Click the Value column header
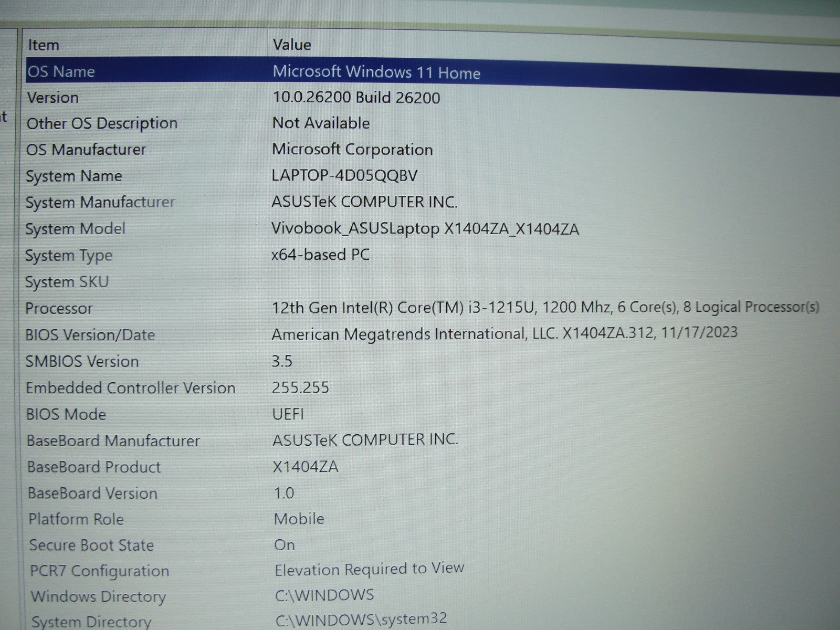The image size is (840, 630). (292, 45)
